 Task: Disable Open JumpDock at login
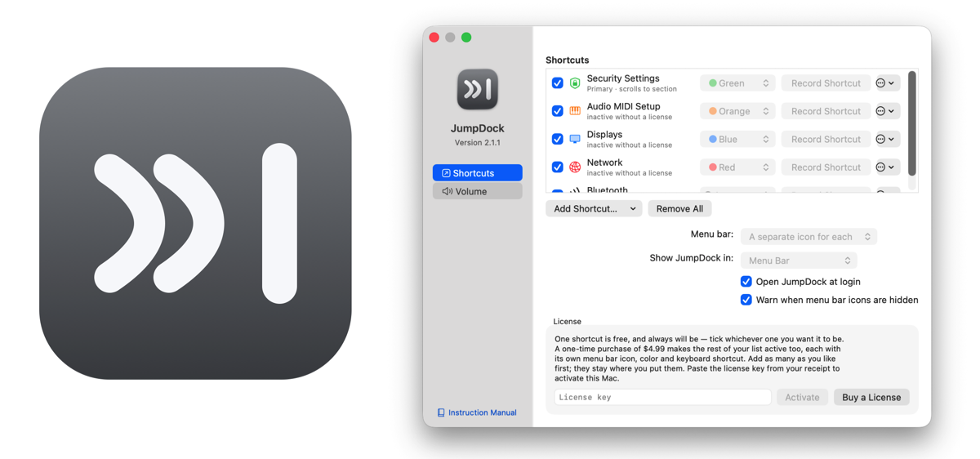[x=746, y=281]
